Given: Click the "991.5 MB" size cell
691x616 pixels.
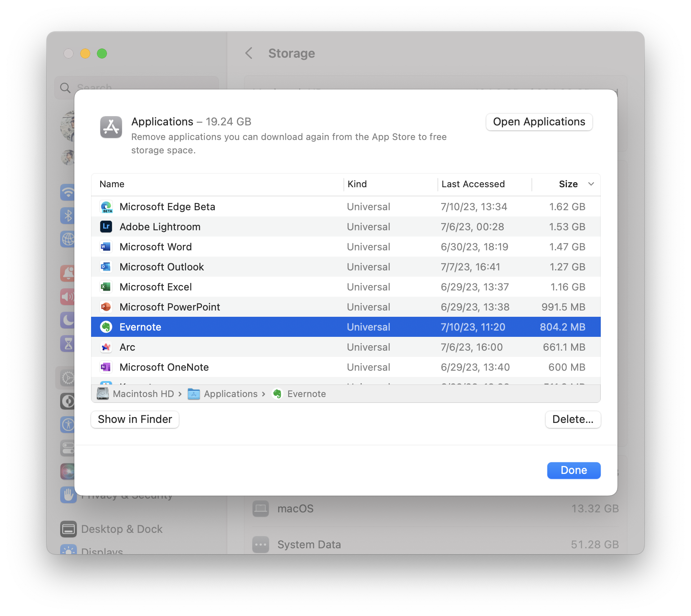Looking at the screenshot, I should tap(564, 307).
